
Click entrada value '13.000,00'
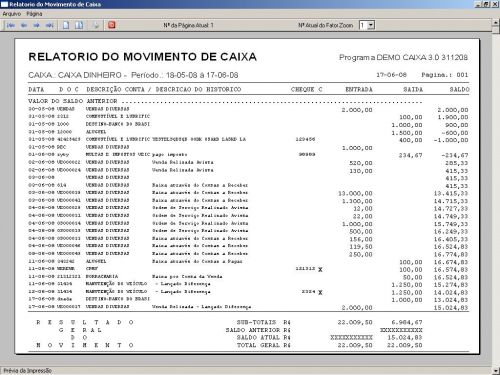point(355,194)
